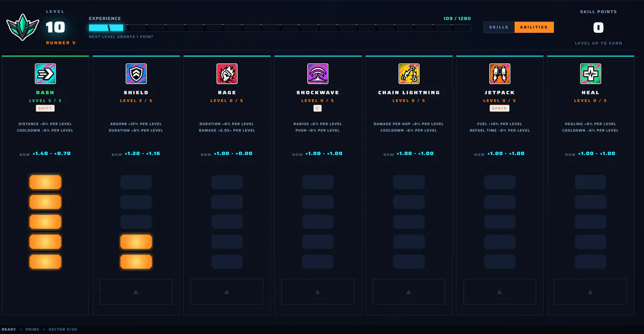The height and width of the screenshot is (334, 644).
Task: Select the Shockwave ability icon
Action: click(318, 74)
